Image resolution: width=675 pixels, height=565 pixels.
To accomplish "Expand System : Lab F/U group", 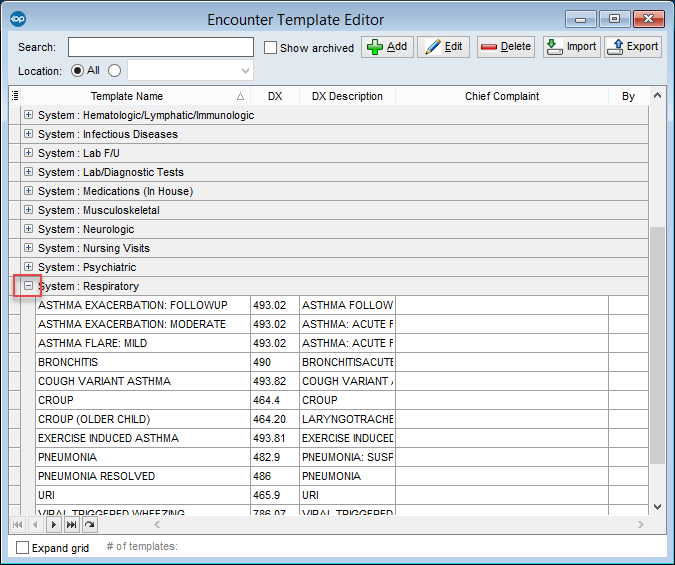I will point(28,152).
